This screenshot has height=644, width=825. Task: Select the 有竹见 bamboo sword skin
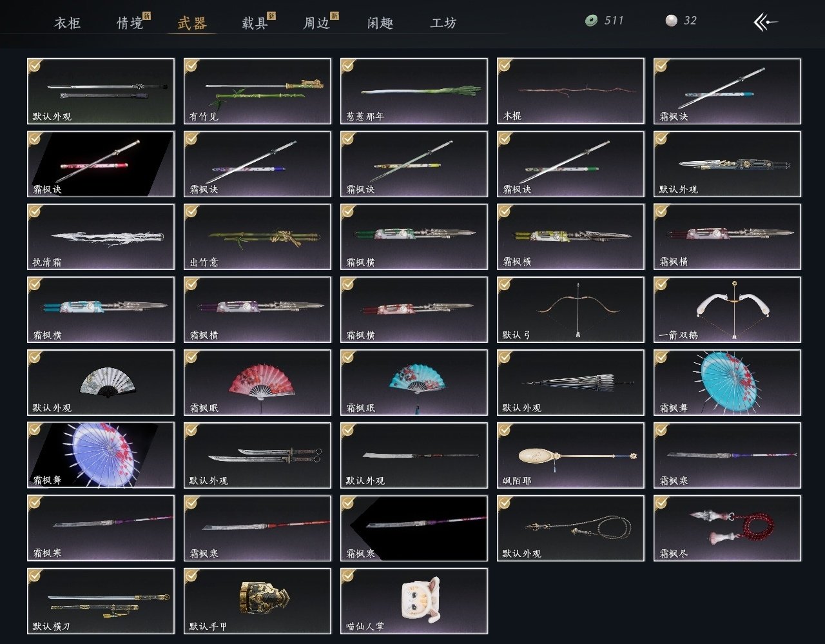click(x=257, y=91)
